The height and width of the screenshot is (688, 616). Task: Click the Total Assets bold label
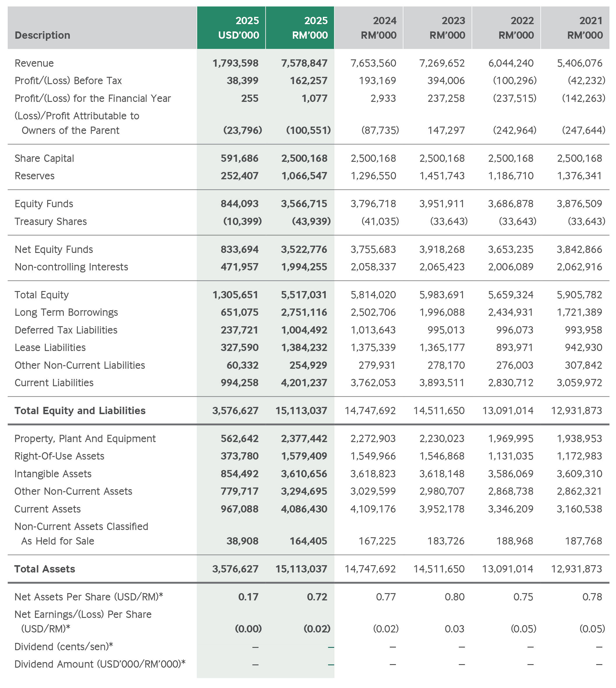coord(45,569)
